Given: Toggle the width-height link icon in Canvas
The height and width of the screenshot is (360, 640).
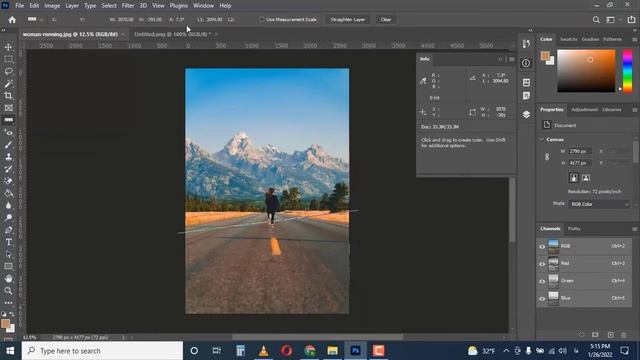Looking at the screenshot, I should pyautogui.click(x=547, y=157).
